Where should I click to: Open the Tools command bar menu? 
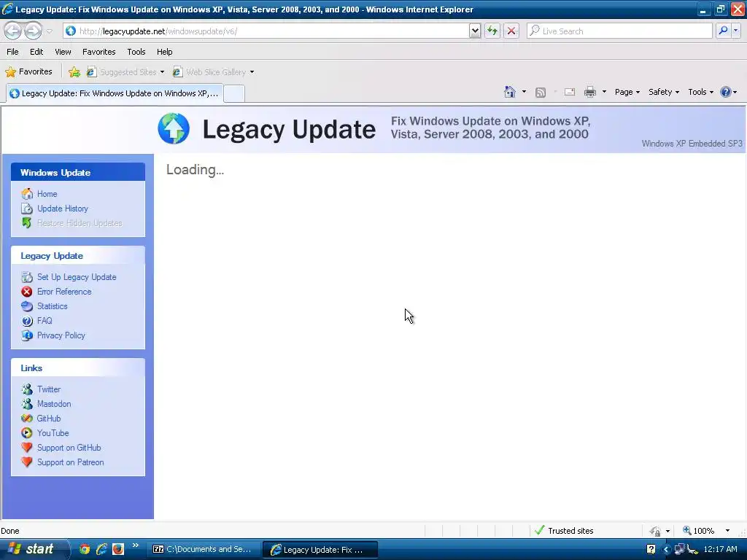pos(700,92)
